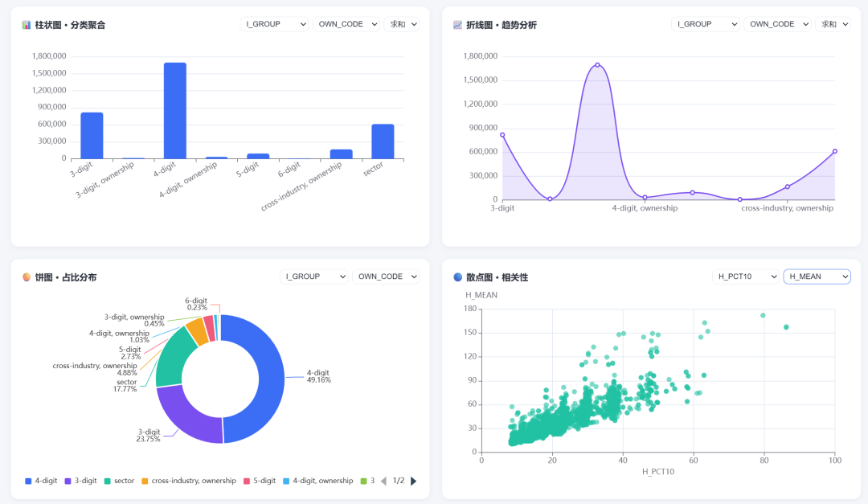
Task: Click the pie chart icon beside 饼图
Action: [x=26, y=277]
